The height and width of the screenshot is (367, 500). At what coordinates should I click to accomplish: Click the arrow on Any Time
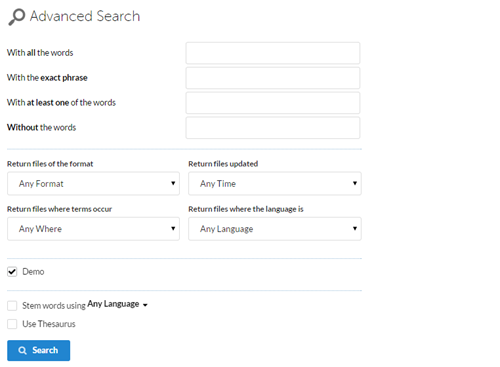pyautogui.click(x=355, y=183)
